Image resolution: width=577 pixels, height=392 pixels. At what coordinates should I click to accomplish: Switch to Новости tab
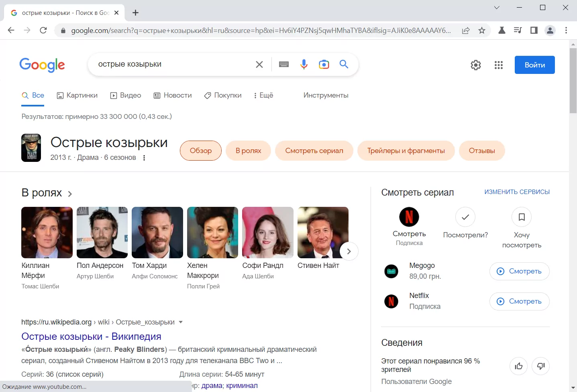(173, 95)
